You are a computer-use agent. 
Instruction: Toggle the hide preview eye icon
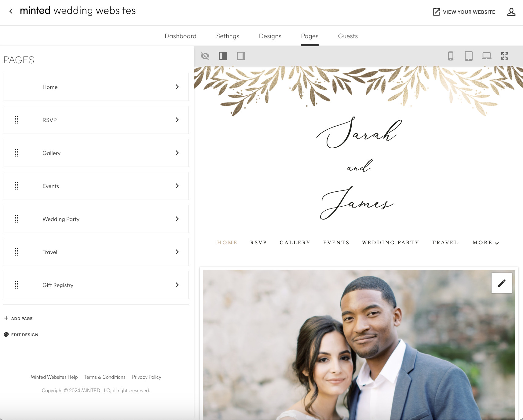[205, 56]
